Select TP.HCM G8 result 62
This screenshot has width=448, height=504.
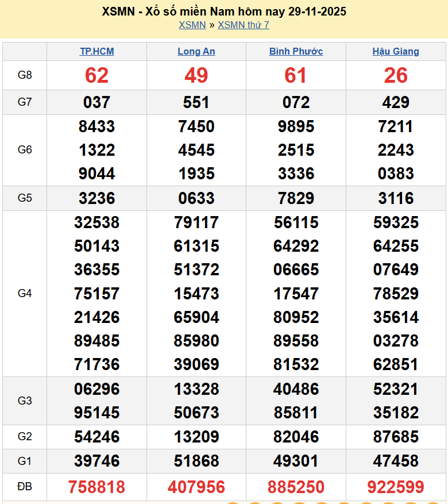pyautogui.click(x=96, y=75)
